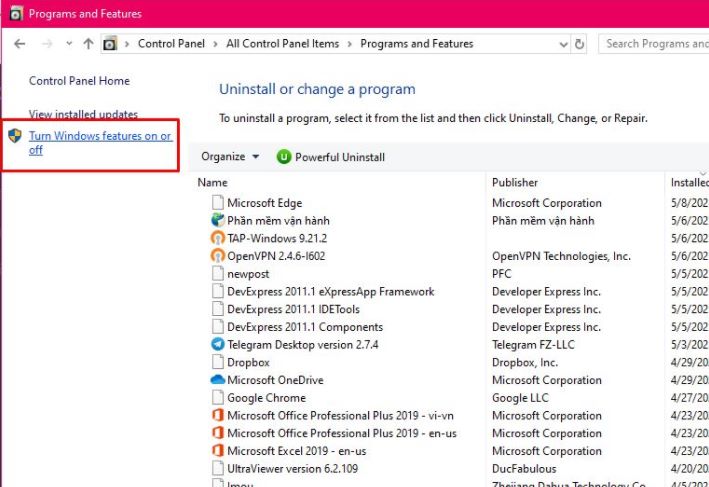Click DevExpress 2011.1 Components icon
Viewport: 709px width, 487px height.
pos(217,326)
